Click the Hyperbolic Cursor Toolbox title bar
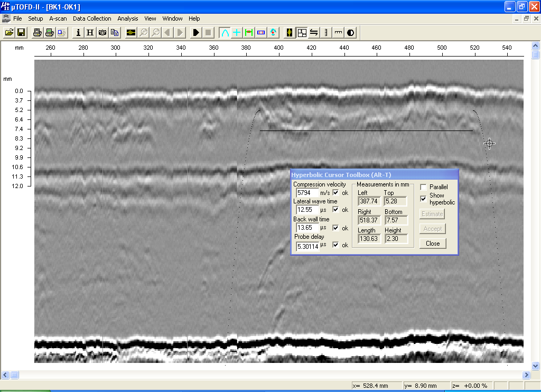The image size is (541, 392). tap(375, 175)
